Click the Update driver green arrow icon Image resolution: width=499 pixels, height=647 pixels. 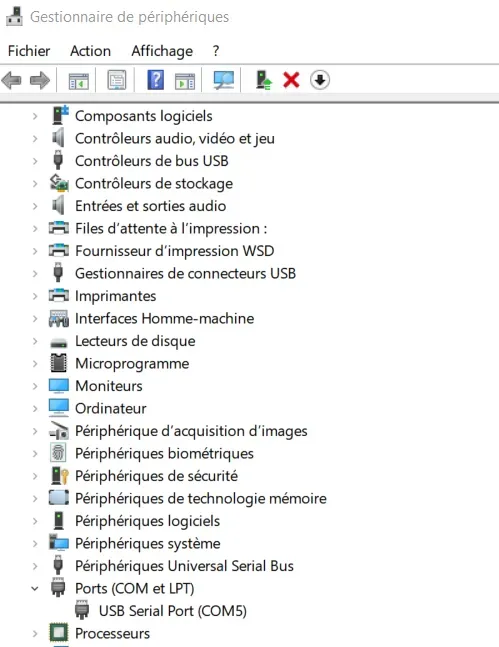263,80
